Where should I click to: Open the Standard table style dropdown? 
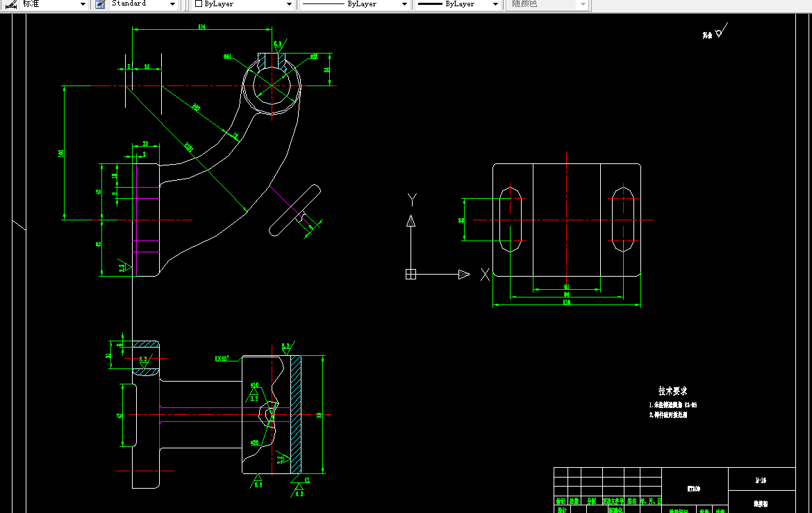[x=172, y=4]
